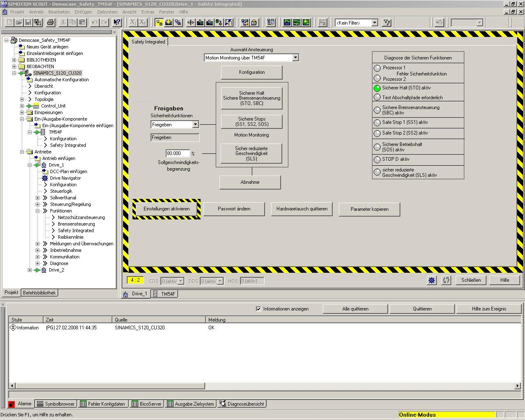Click the open project toolbar icon
Image resolution: width=525 pixels, height=420 pixels.
(19, 23)
